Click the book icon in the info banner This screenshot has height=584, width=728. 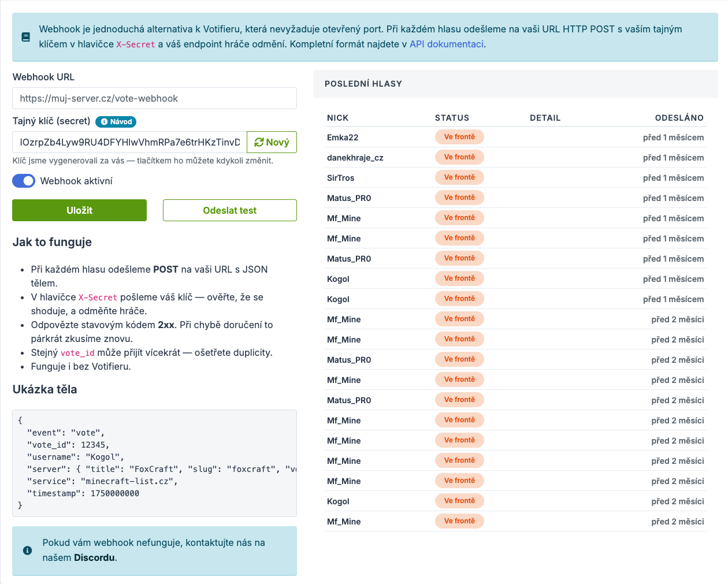point(25,37)
